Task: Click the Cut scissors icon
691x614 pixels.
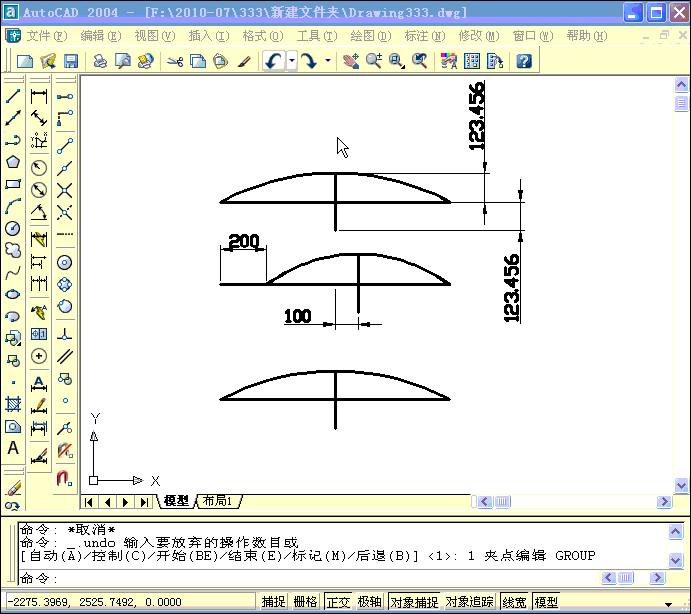Action: [x=175, y=61]
